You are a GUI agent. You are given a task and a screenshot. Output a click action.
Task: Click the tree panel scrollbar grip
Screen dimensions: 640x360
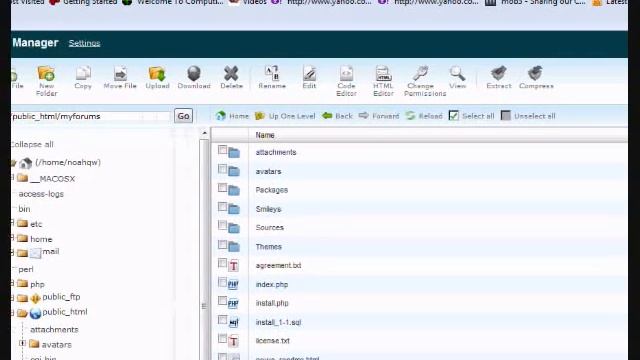(204, 306)
